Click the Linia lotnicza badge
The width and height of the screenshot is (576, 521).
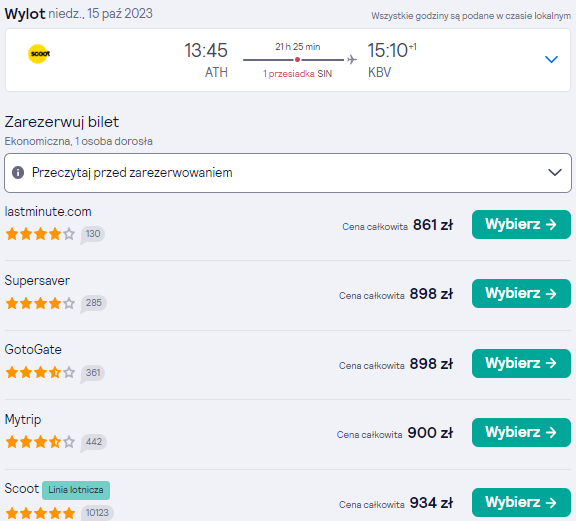coord(76,490)
